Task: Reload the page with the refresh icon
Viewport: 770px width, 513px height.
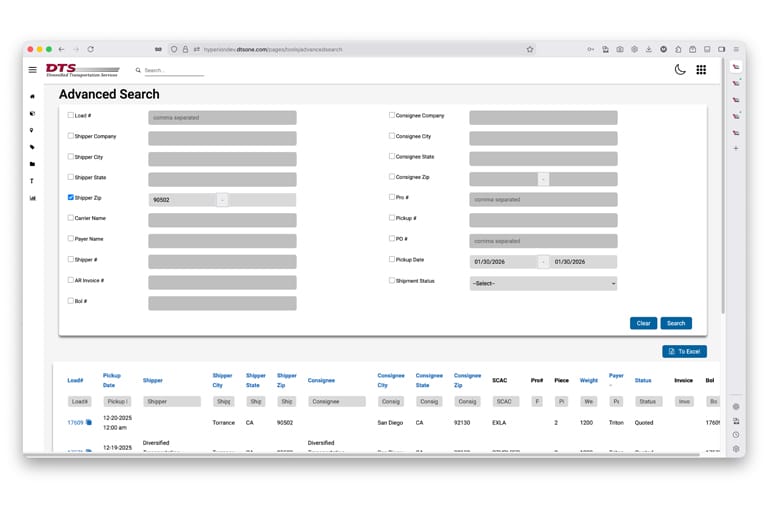Action: (x=90, y=49)
